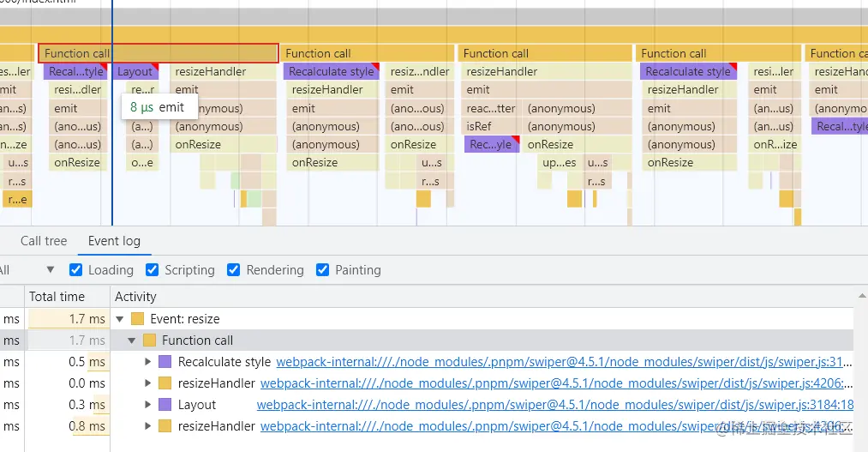This screenshot has height=452, width=868.
Task: Open the swiper.js:3184:18 link in the Layout row
Action: point(554,405)
